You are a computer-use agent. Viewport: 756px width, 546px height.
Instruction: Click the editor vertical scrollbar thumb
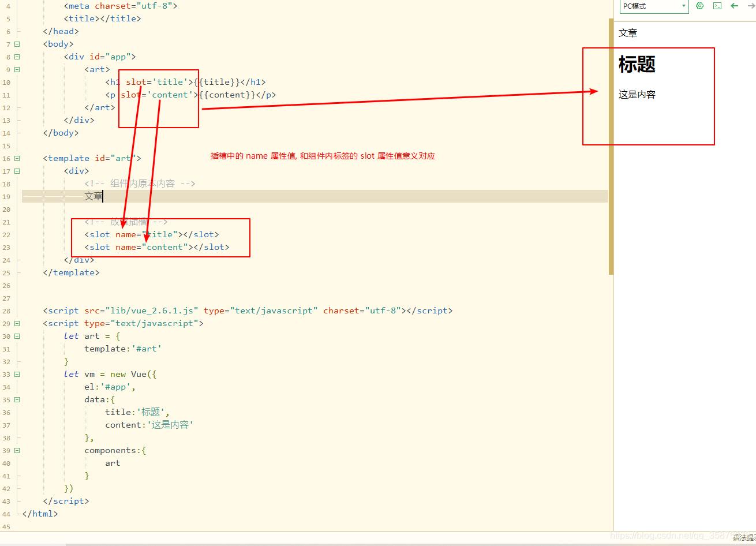[611, 147]
